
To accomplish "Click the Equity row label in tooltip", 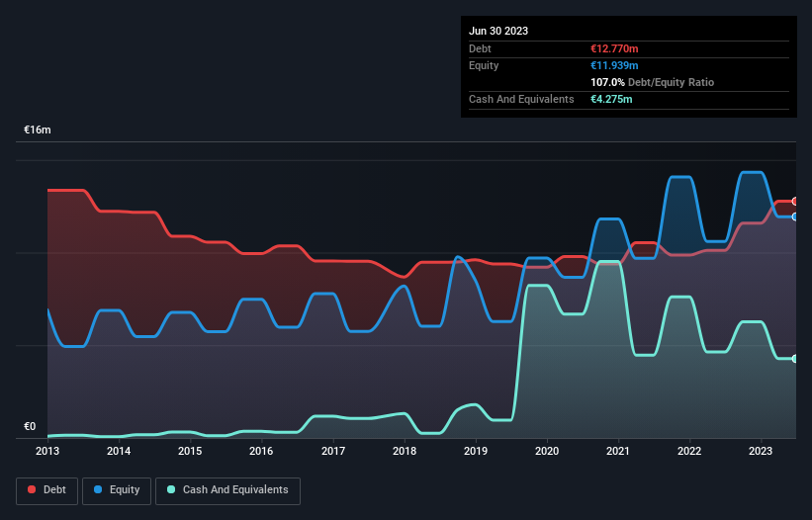I will tap(484, 65).
